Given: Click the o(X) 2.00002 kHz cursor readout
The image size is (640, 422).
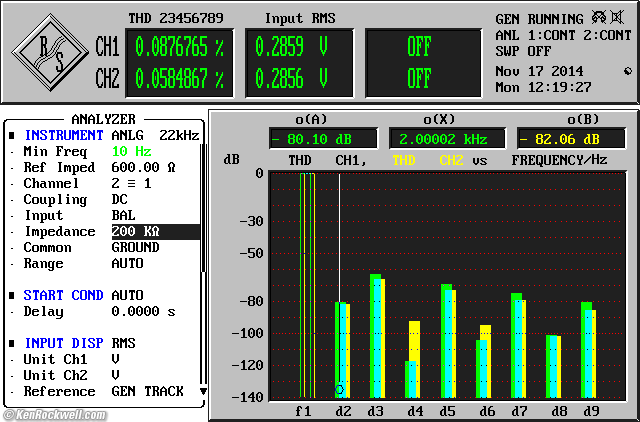Looking at the screenshot, I should (x=446, y=139).
